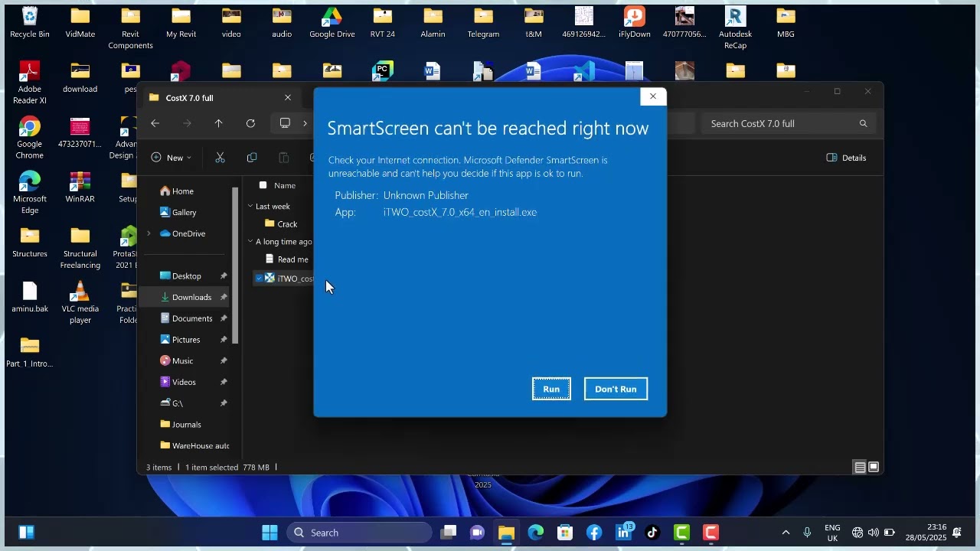Expand the address bar path chevron
The height and width of the screenshot is (551, 980).
coord(305,123)
